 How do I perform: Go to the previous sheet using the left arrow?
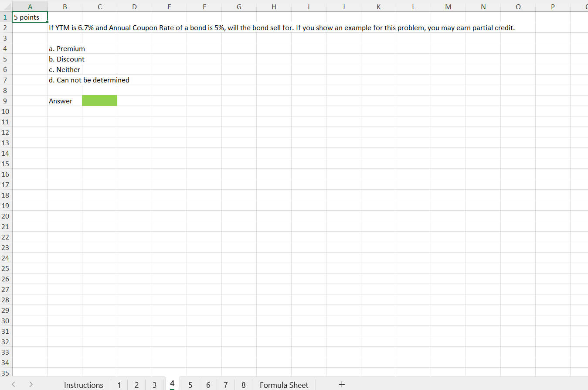pyautogui.click(x=14, y=384)
